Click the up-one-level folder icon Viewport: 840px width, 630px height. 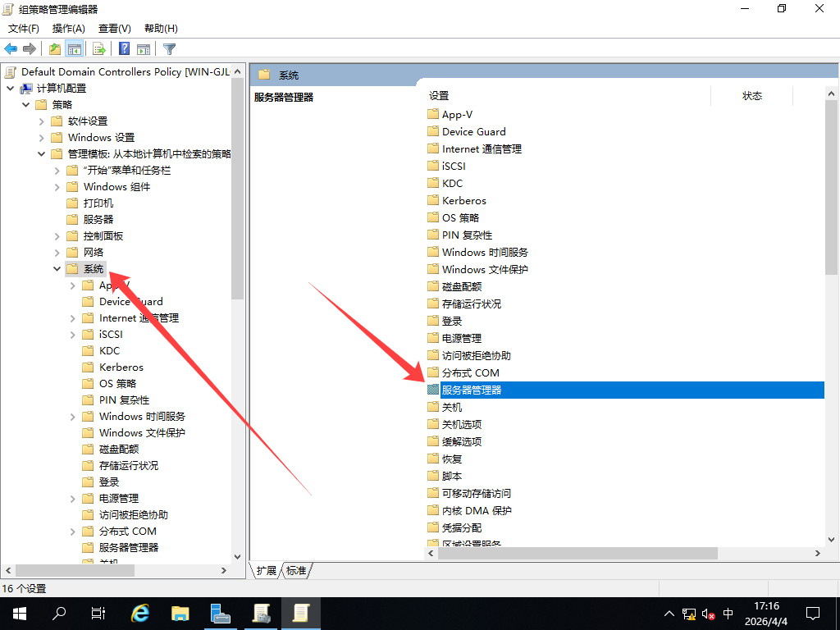(55, 49)
